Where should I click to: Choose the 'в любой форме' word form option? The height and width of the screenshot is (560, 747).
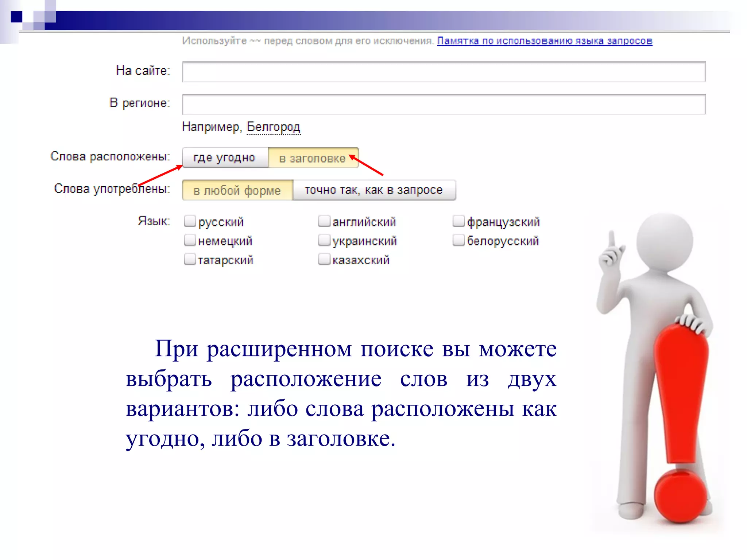237,190
